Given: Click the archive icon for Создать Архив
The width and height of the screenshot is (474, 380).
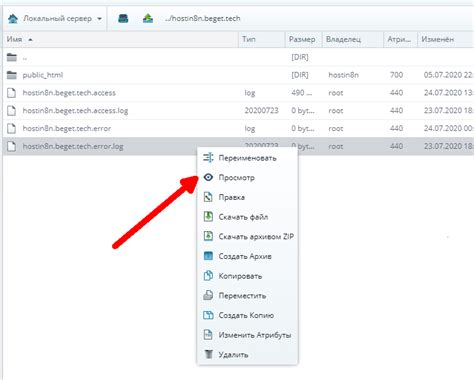Looking at the screenshot, I should point(208,256).
